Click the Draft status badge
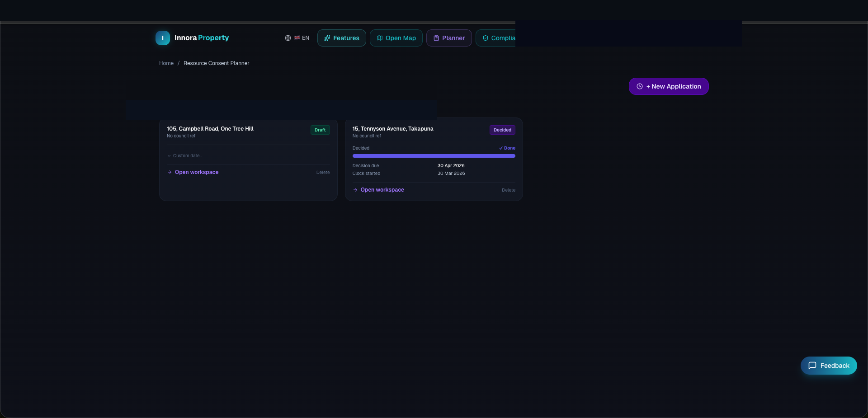The width and height of the screenshot is (868, 418). [320, 130]
